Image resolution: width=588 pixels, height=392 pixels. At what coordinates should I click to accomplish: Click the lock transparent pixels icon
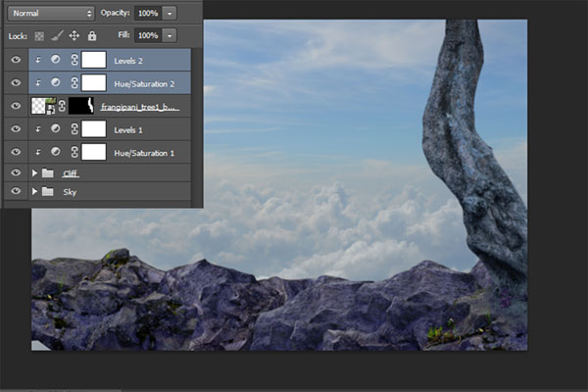(39, 36)
